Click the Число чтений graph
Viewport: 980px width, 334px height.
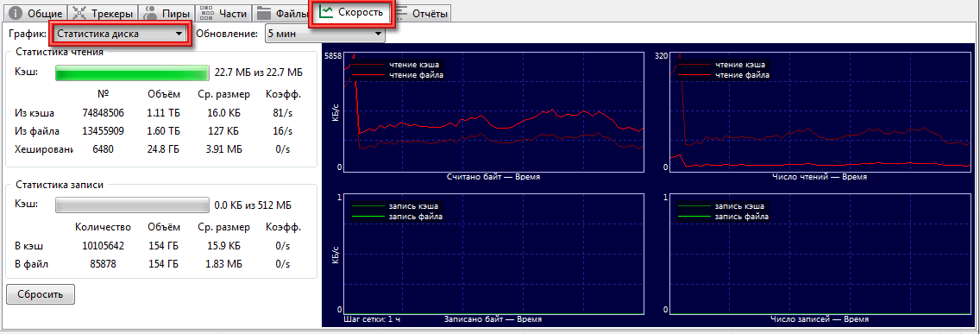click(820, 113)
